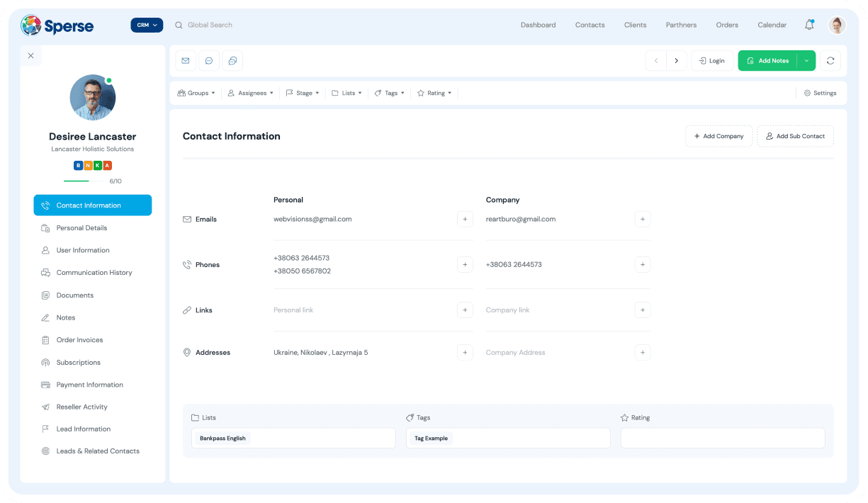The image size is (868, 503).
Task: Open the CRM module dropdown
Action: (x=147, y=25)
